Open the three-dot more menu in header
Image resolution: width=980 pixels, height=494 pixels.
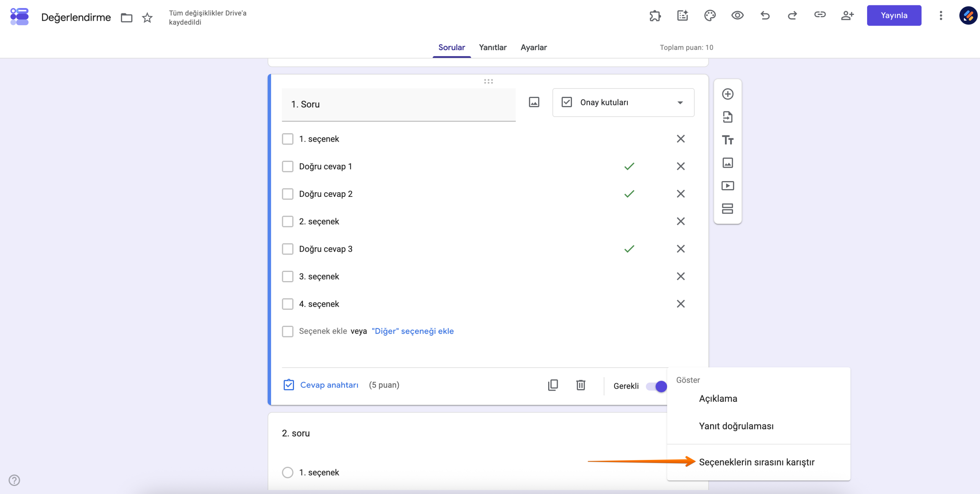(941, 16)
